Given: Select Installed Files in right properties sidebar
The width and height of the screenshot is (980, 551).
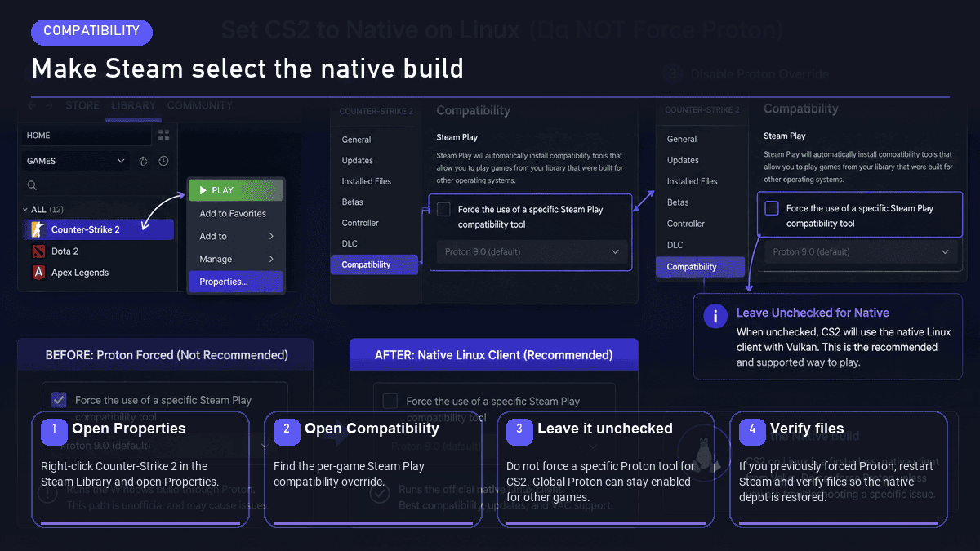Looking at the screenshot, I should pos(693,181).
